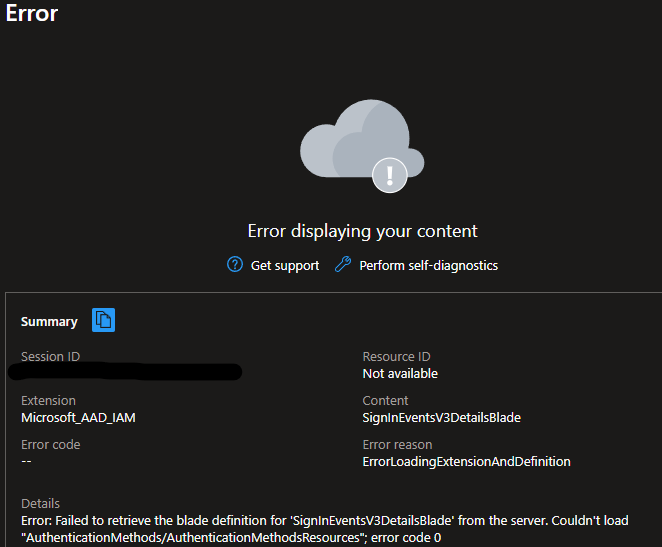Open the Get support link
This screenshot has height=547, width=662.
pyautogui.click(x=285, y=265)
